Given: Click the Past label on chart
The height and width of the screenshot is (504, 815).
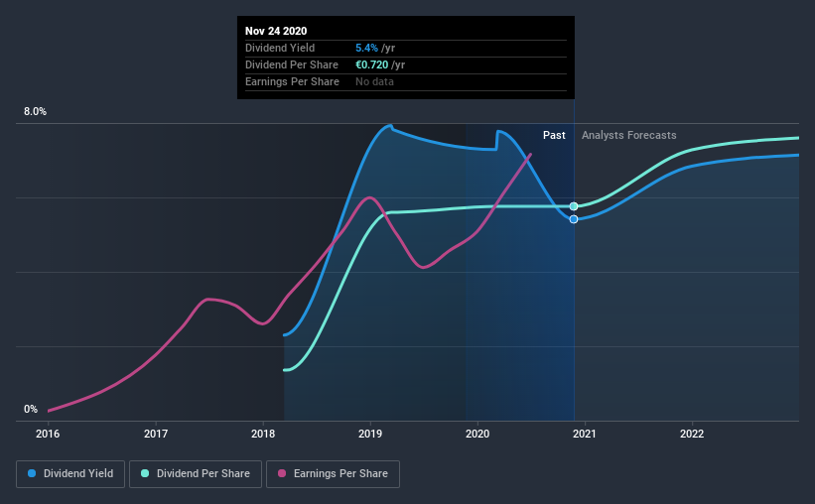Looking at the screenshot, I should pyautogui.click(x=554, y=135).
